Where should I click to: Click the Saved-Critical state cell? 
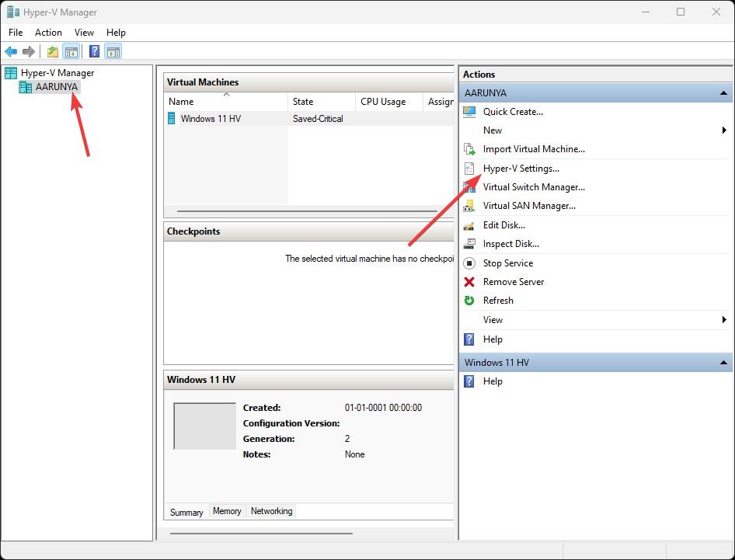coord(318,119)
